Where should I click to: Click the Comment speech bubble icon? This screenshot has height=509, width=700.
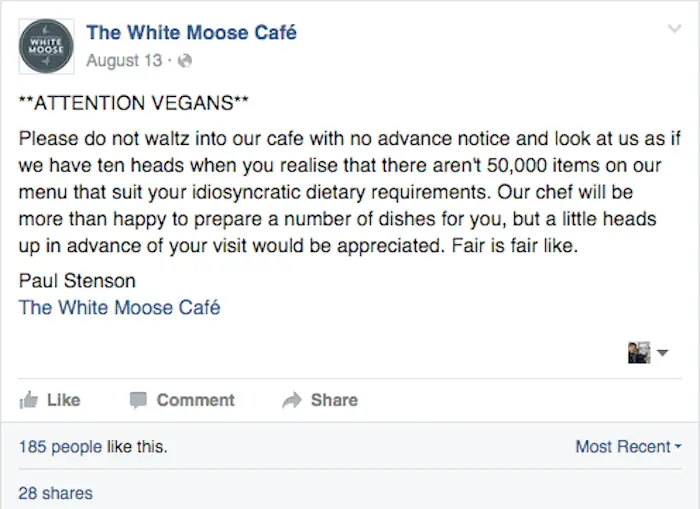pos(138,401)
